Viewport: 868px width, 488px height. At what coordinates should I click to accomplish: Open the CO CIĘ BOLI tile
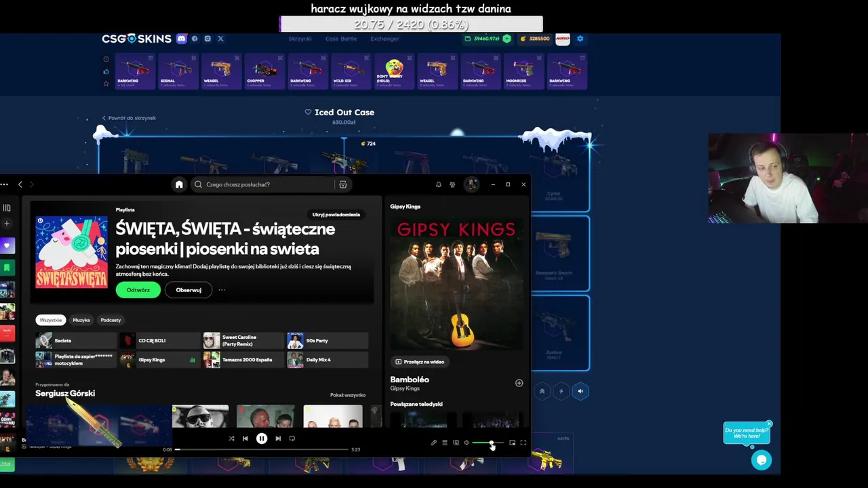click(160, 341)
